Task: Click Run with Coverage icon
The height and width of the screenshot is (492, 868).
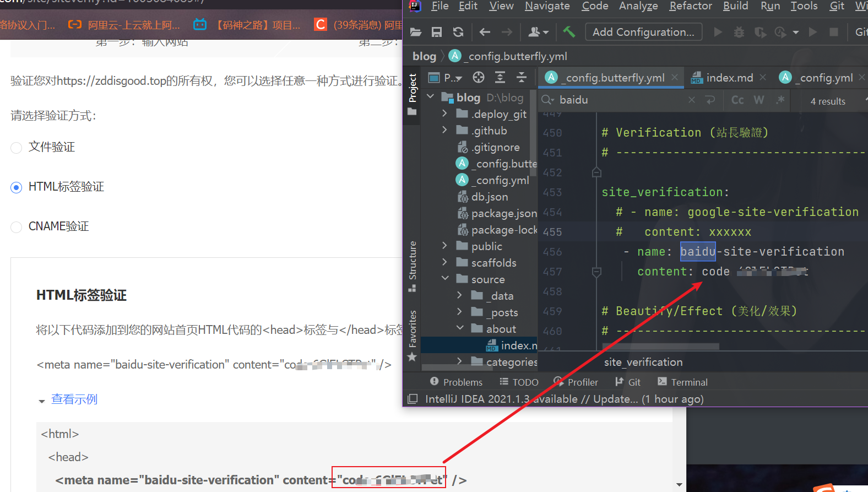Action: pyautogui.click(x=761, y=32)
